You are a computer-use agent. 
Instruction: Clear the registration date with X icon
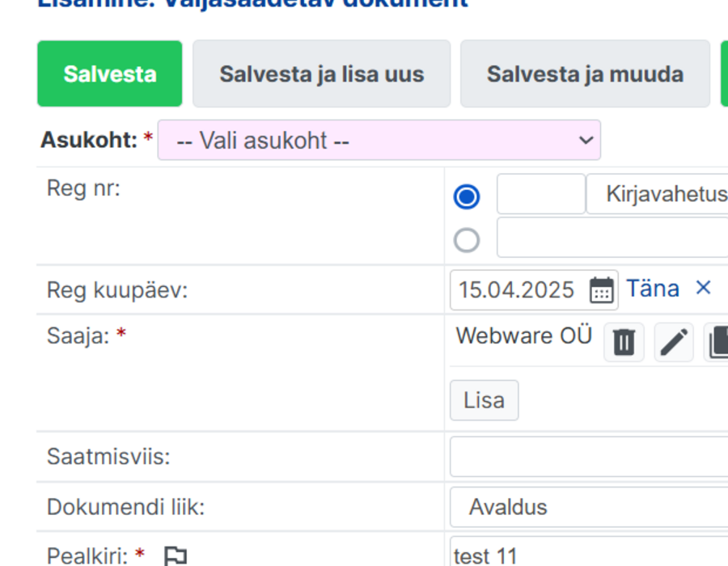[x=704, y=288]
